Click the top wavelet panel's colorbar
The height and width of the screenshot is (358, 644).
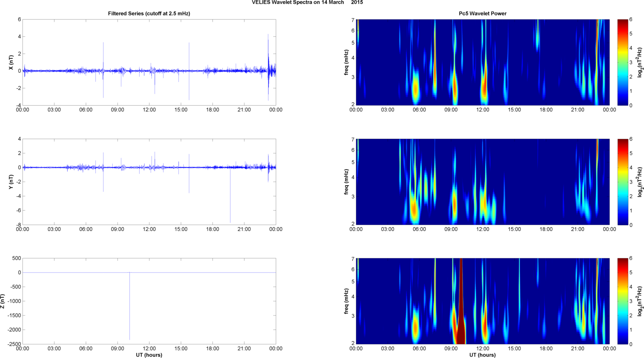tap(623, 62)
